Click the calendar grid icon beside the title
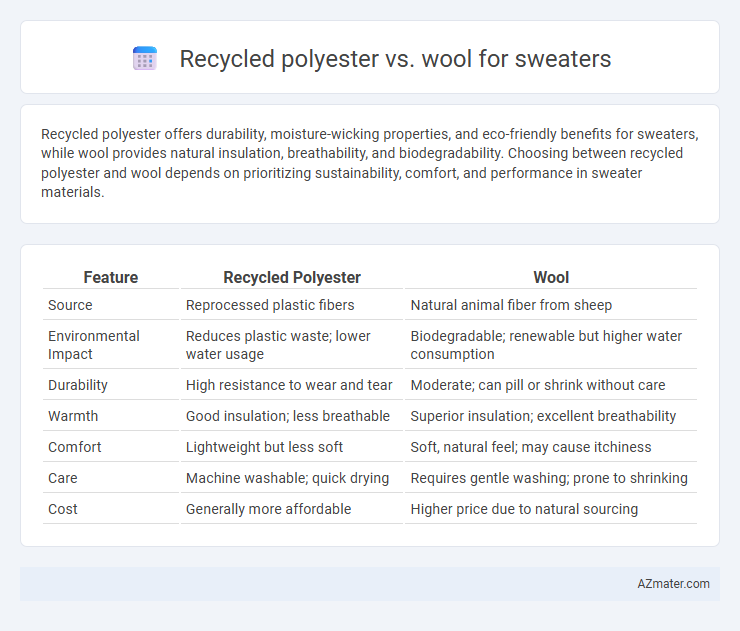 (145, 59)
